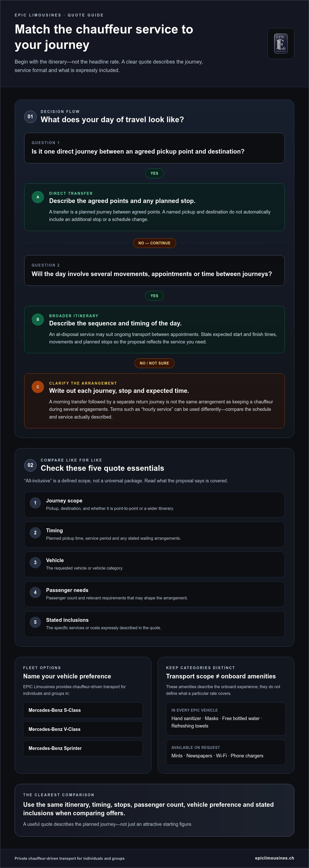Image resolution: width=309 pixels, height=868 pixels.
Task: Select the Mercedes-Benz Sprinter option
Action: click(83, 748)
